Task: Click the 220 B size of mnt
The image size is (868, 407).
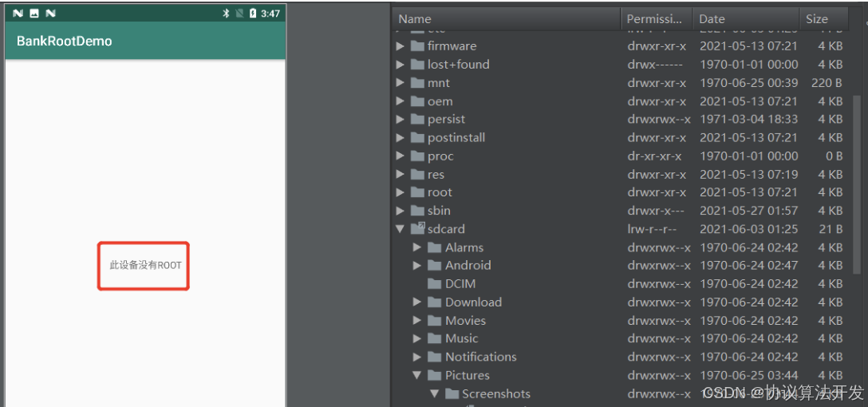Action: point(827,83)
